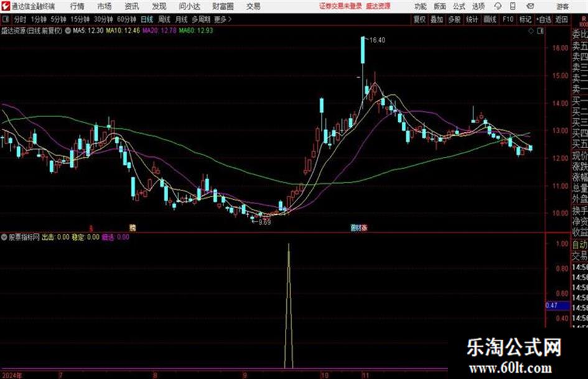This screenshot has width=588, height=379.
Task: Open the 资讯 menu
Action: tap(132, 6)
